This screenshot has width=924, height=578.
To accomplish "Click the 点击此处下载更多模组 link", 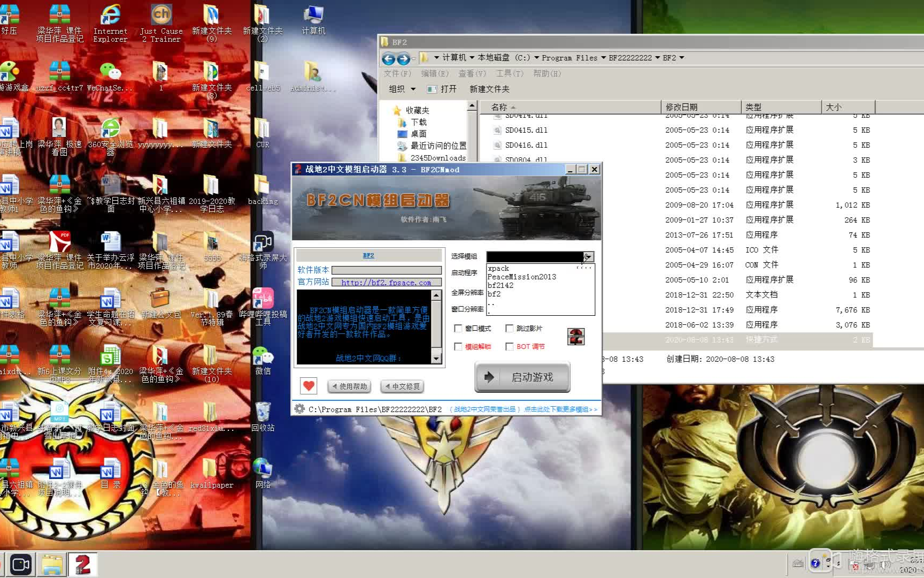I will [x=560, y=409].
